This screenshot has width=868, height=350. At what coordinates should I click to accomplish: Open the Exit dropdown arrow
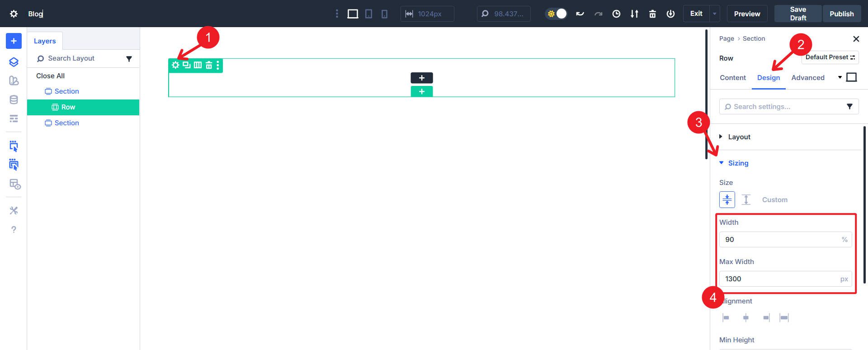(715, 14)
